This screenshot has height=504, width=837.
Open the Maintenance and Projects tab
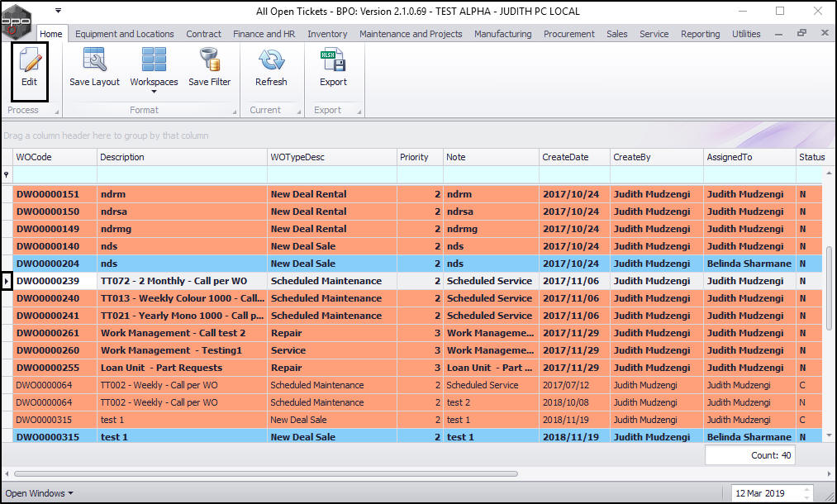point(410,34)
